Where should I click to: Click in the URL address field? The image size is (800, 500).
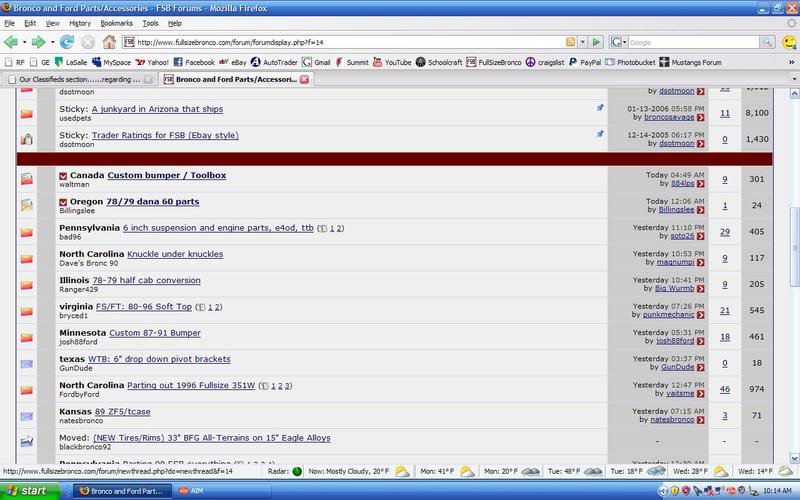pos(349,42)
